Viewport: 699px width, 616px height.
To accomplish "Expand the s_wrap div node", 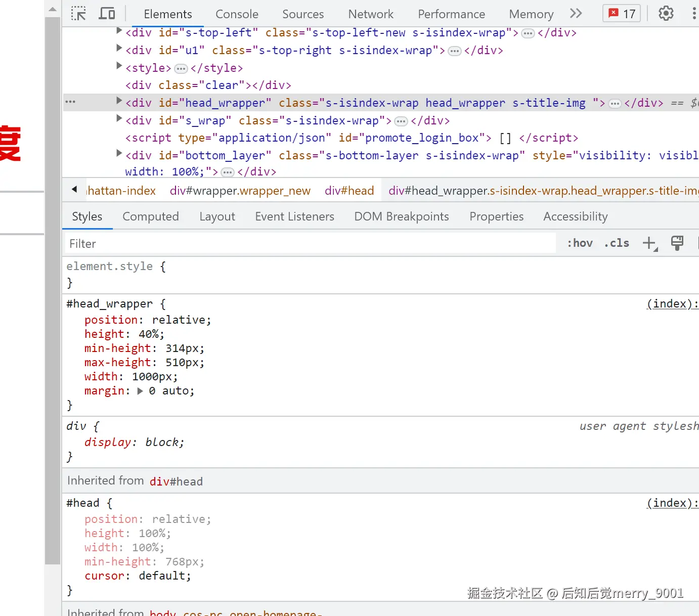I will [119, 118].
